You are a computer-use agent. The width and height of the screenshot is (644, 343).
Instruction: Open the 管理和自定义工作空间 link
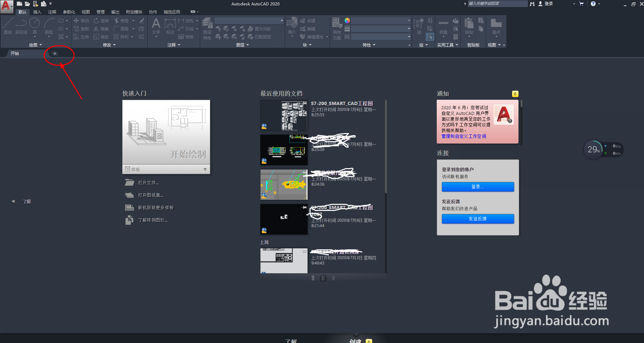464,136
